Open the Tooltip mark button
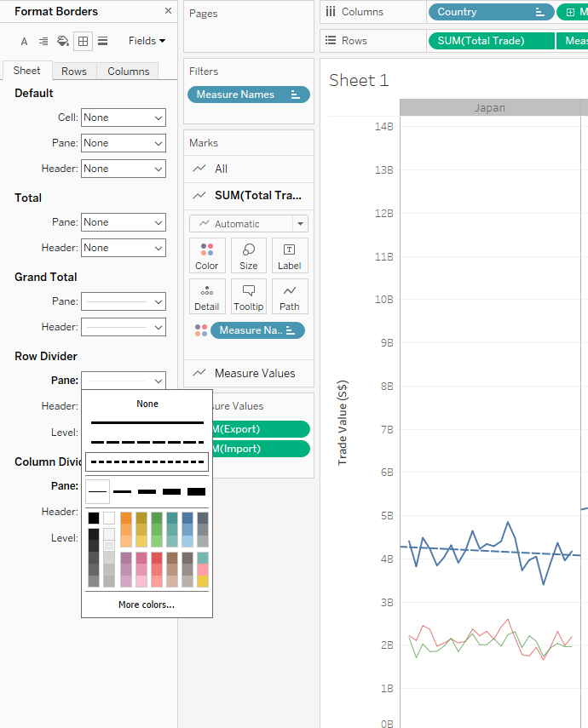Viewport: 588px width, 728px height. click(x=249, y=296)
